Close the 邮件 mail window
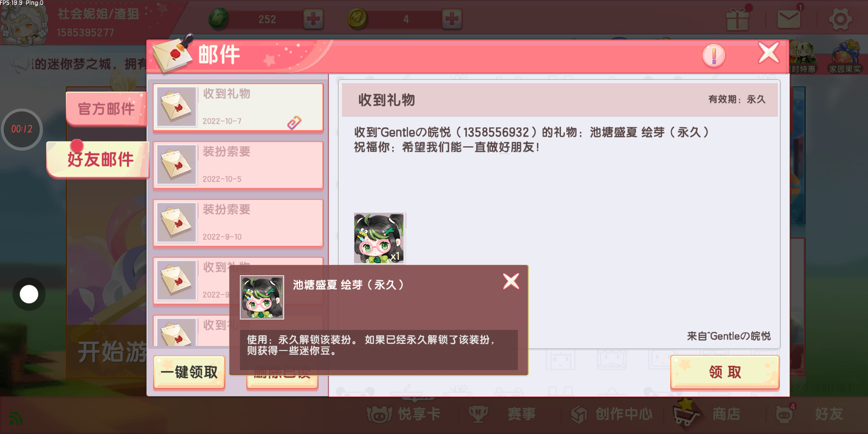 [769, 53]
